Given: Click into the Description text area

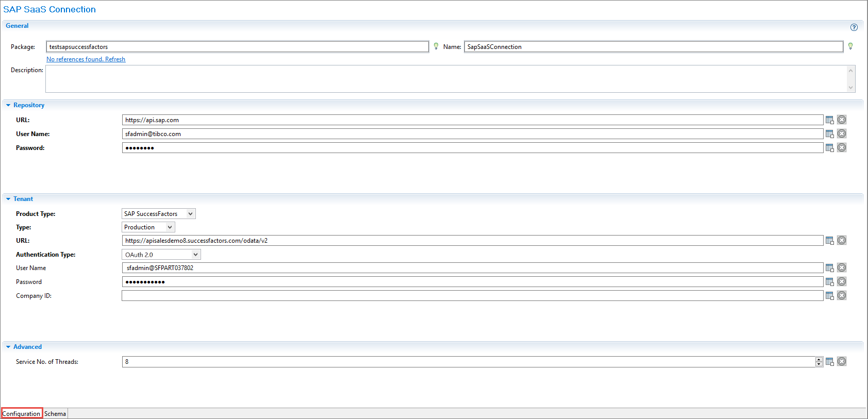Looking at the screenshot, I should click(446, 79).
